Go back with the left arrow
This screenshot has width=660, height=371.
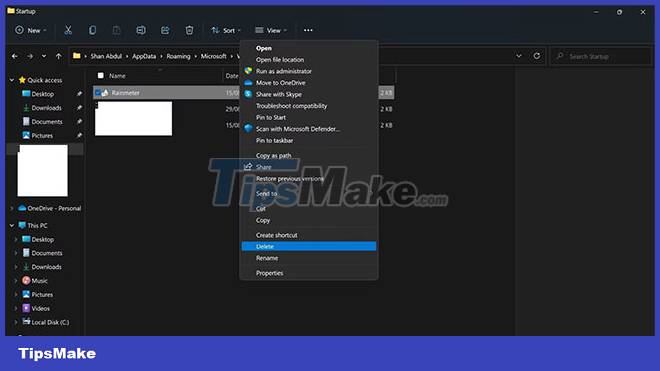coord(15,56)
